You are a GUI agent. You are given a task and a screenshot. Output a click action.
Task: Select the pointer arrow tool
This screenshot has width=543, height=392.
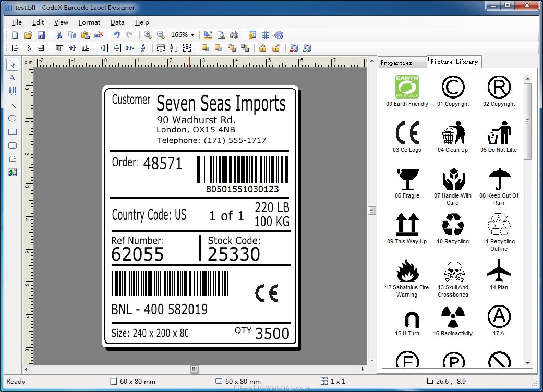(x=13, y=64)
